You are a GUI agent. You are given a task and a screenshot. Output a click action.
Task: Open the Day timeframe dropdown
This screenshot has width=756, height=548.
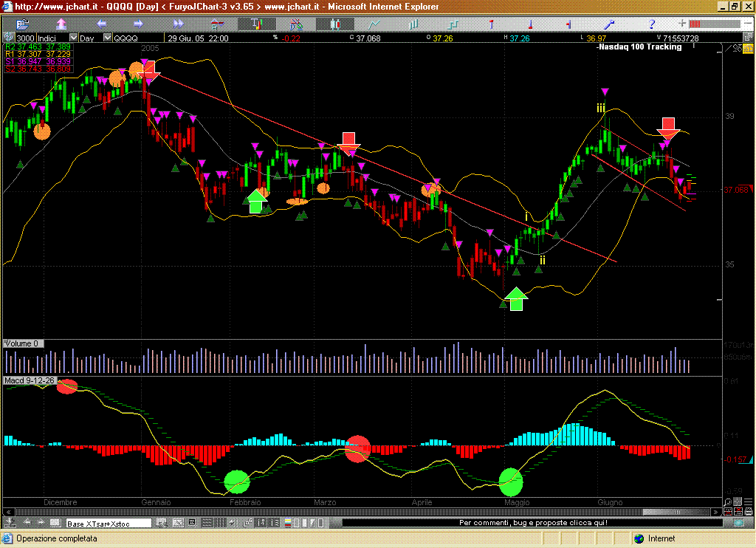(107, 38)
